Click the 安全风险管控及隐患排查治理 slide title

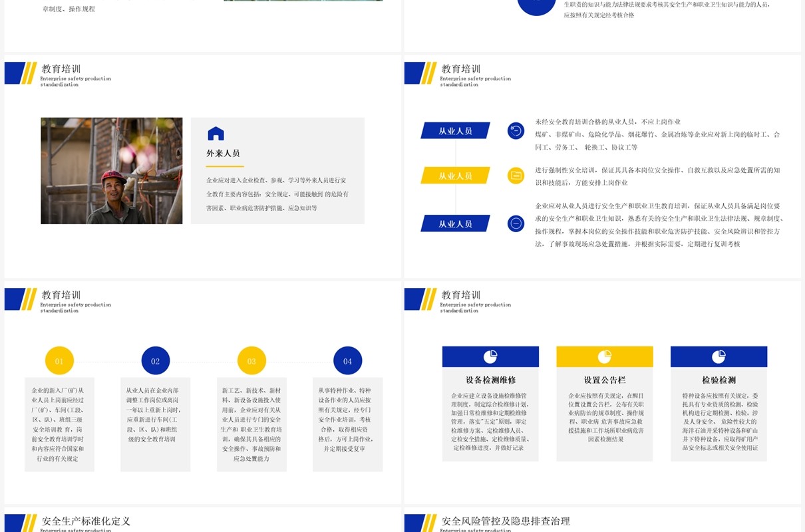(506, 521)
